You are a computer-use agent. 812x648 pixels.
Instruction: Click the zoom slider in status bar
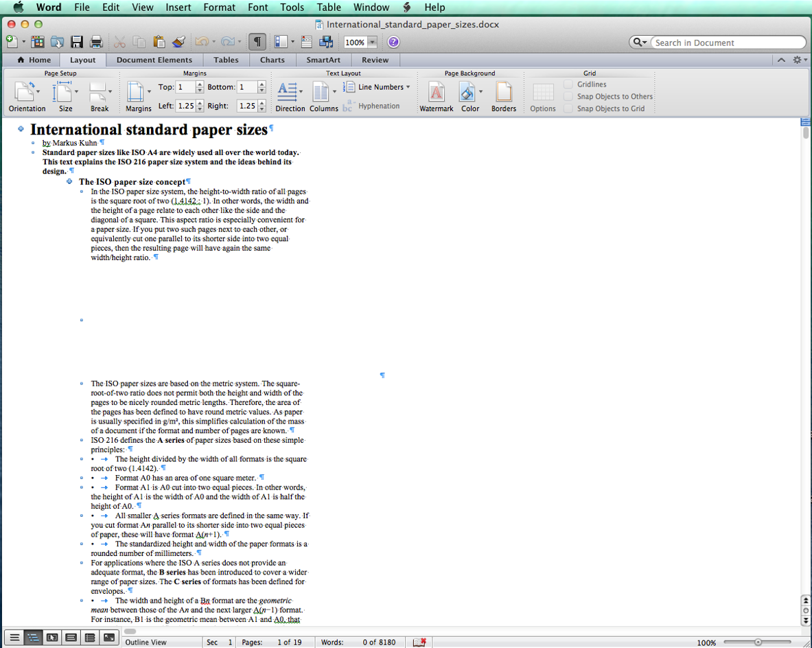pyautogui.click(x=757, y=643)
